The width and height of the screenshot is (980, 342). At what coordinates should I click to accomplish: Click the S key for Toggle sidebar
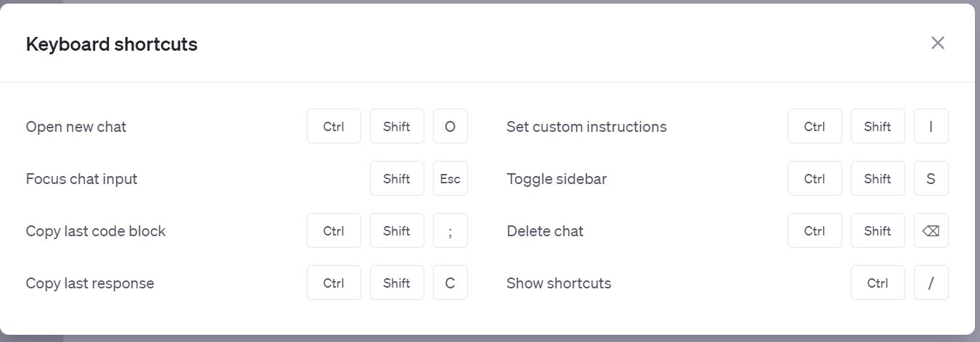(931, 179)
